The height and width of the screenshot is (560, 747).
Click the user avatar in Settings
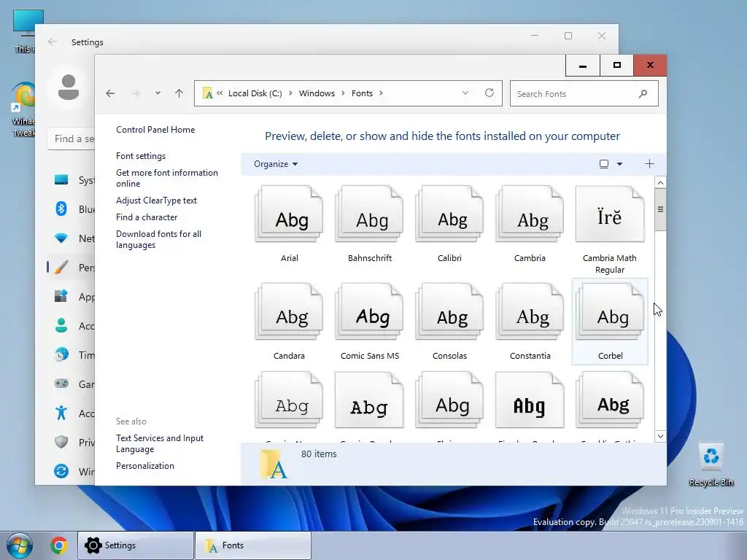pos(69,87)
